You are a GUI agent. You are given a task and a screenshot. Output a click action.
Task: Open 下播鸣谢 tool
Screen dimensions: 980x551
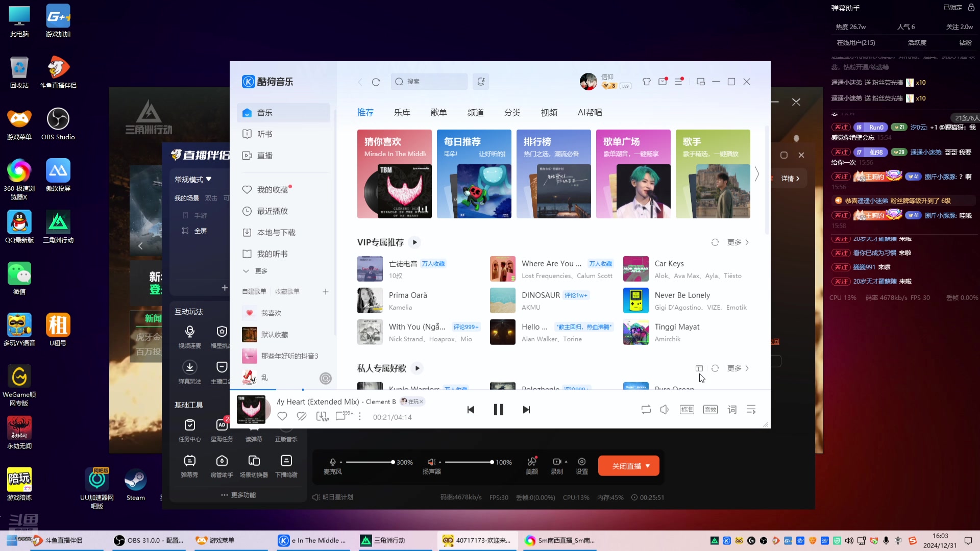(x=286, y=466)
